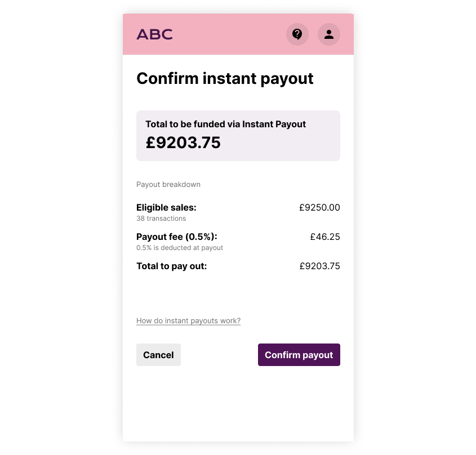Open 'How do instant payouts work?' link
Image resolution: width=476 pixels, height=455 pixels.
(x=188, y=321)
